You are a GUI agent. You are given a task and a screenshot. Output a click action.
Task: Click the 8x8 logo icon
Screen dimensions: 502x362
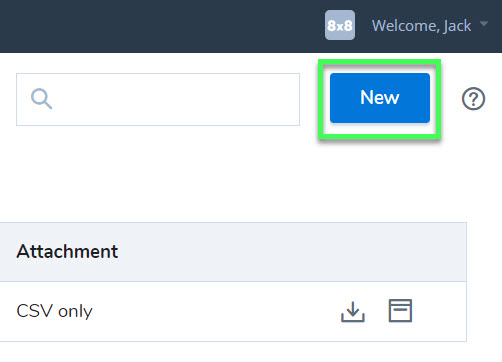[340, 25]
